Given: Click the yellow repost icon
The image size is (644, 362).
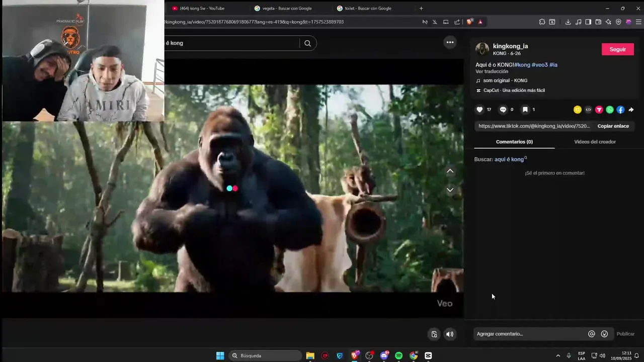Looking at the screenshot, I should pyautogui.click(x=578, y=110).
